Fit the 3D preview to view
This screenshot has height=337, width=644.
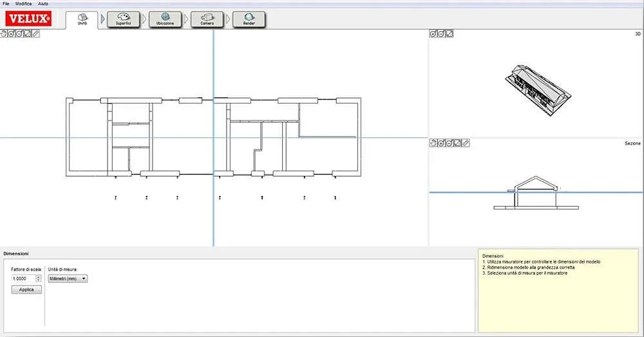(x=450, y=34)
